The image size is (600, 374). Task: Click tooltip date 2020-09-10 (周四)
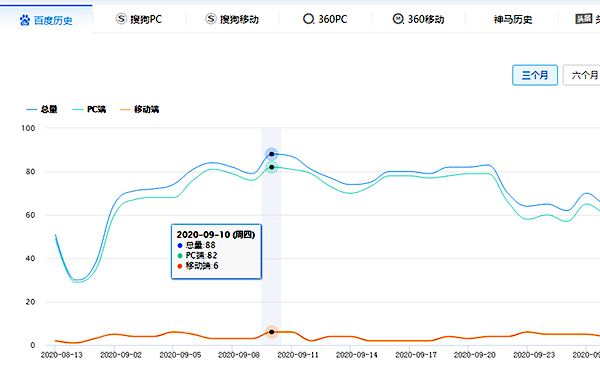click(x=216, y=235)
